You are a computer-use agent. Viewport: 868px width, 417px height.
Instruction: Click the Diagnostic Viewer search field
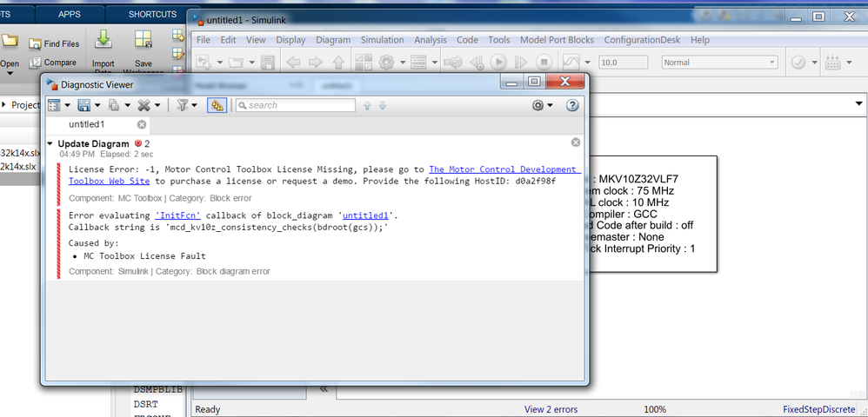pyautogui.click(x=296, y=105)
